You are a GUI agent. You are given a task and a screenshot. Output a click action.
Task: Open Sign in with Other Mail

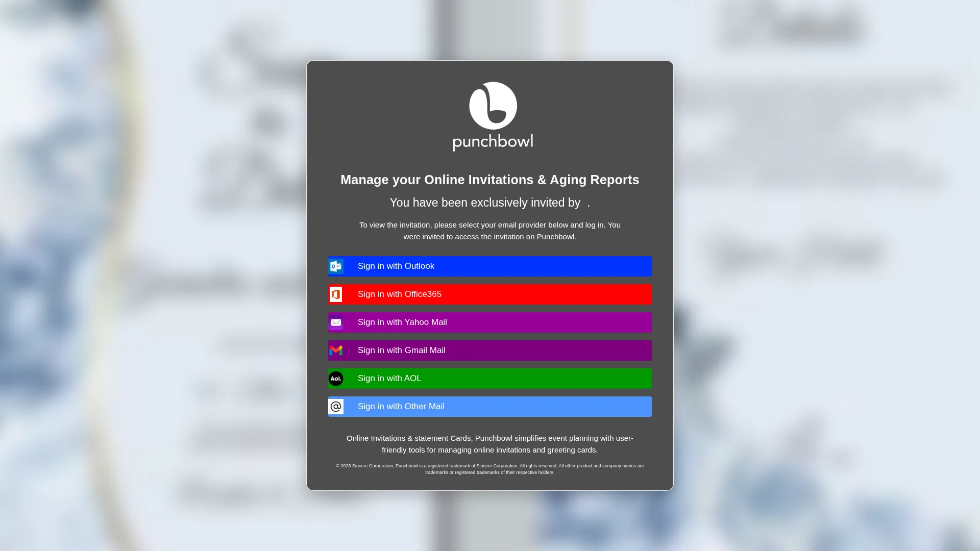click(x=490, y=407)
